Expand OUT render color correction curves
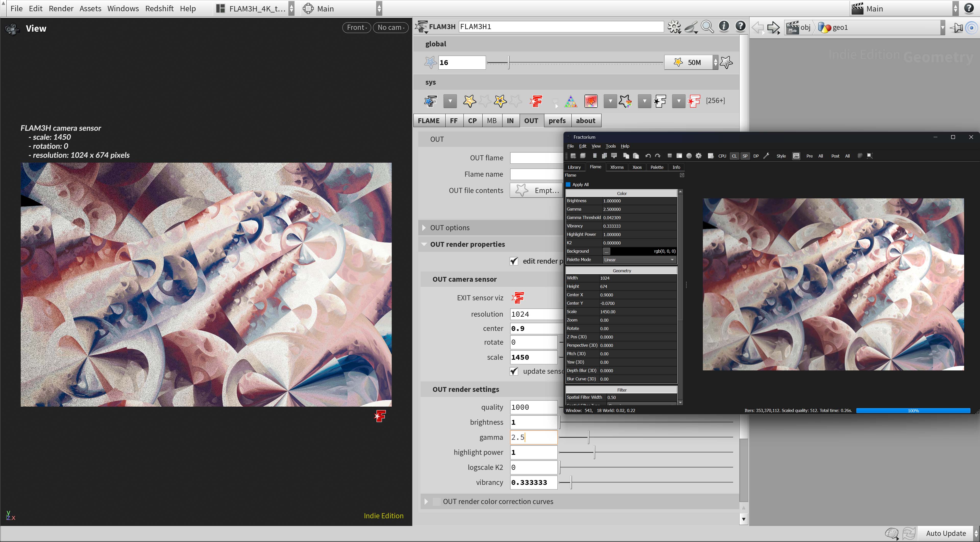The image size is (980, 542). click(426, 501)
